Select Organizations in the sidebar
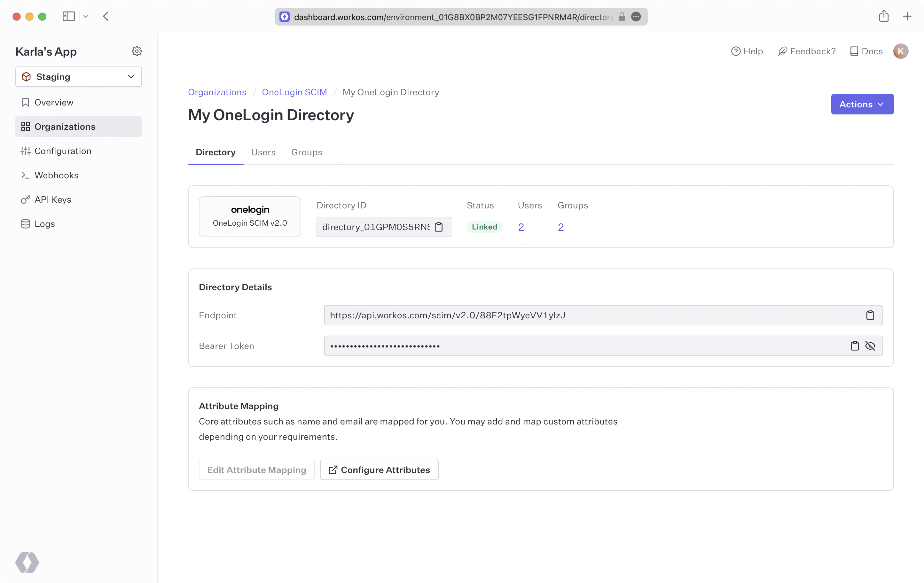 click(x=65, y=127)
